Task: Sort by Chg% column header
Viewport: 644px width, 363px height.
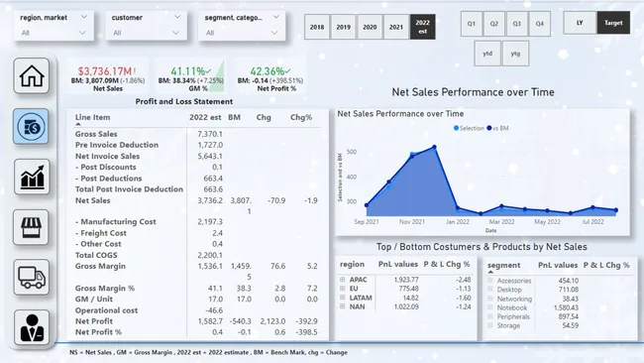Action: click(x=301, y=117)
